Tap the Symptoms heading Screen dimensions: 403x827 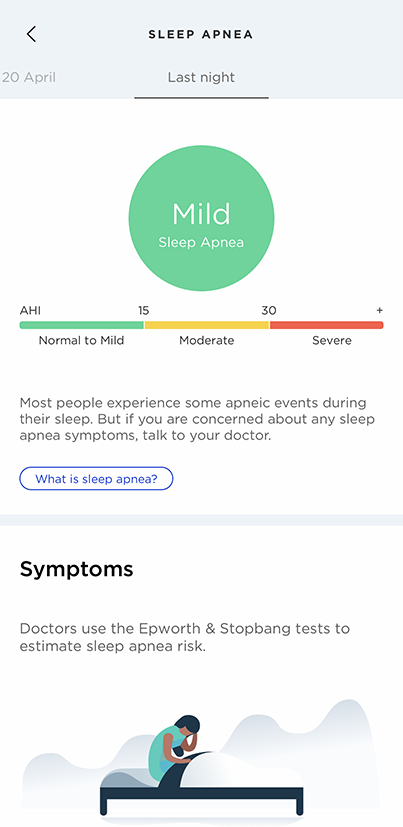76,570
